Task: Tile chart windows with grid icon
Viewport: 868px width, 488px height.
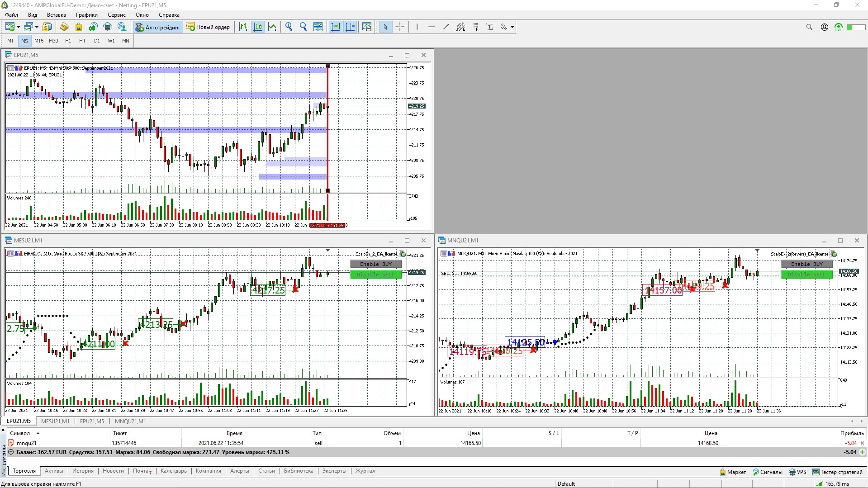Action: 318,27
